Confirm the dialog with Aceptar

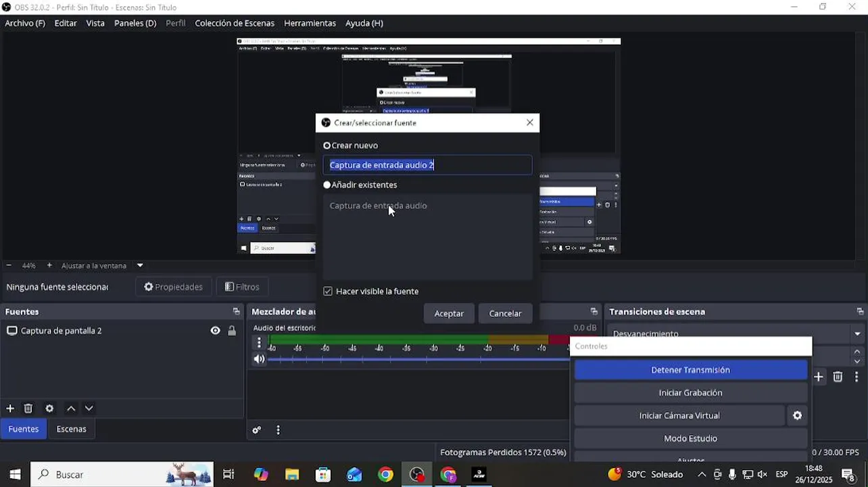[x=449, y=313]
